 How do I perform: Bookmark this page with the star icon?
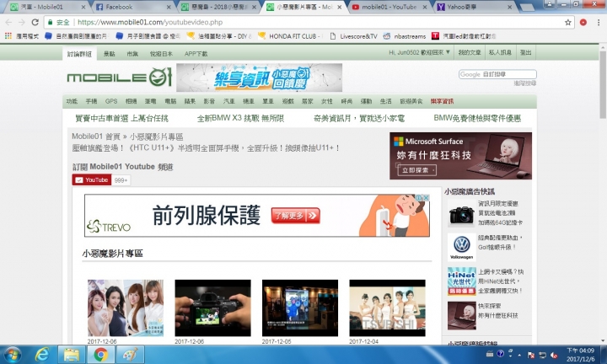tap(568, 23)
